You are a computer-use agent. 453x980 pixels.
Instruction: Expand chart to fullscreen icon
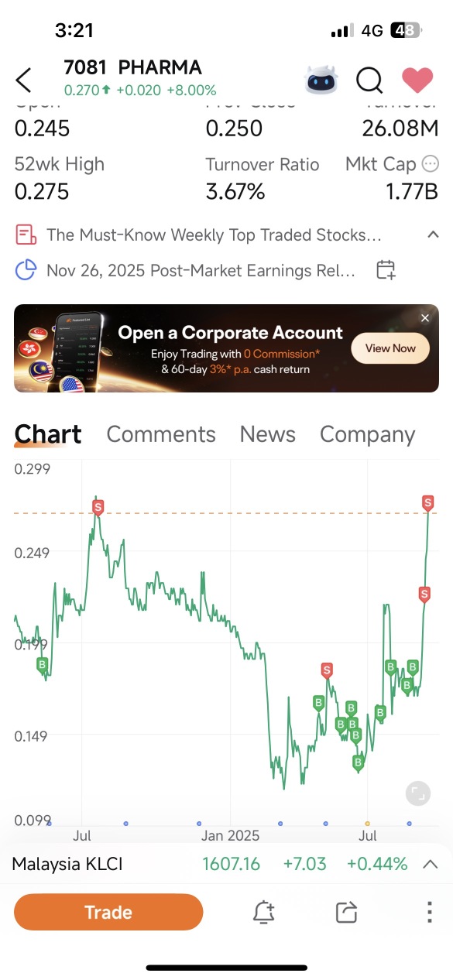click(x=417, y=793)
